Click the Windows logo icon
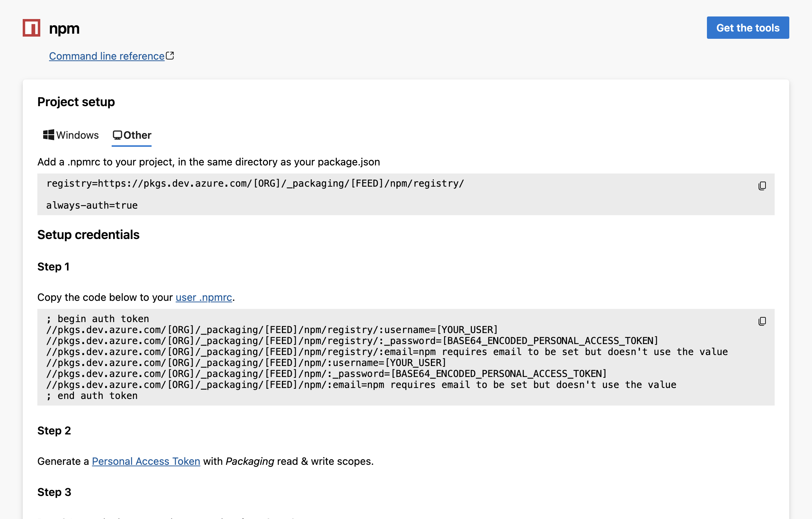 click(48, 135)
